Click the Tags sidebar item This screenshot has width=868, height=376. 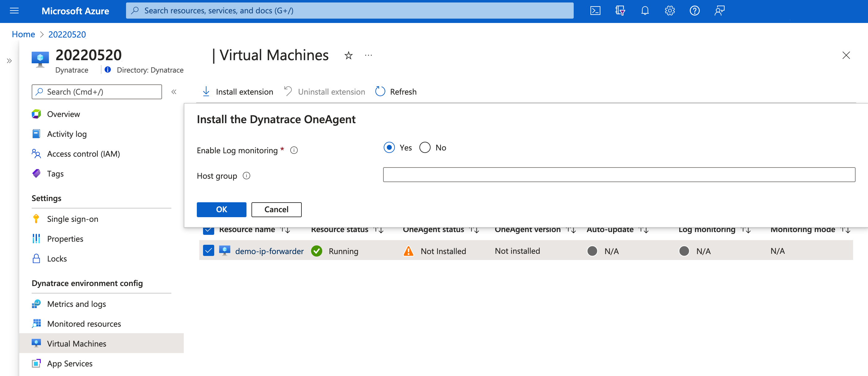[55, 173]
